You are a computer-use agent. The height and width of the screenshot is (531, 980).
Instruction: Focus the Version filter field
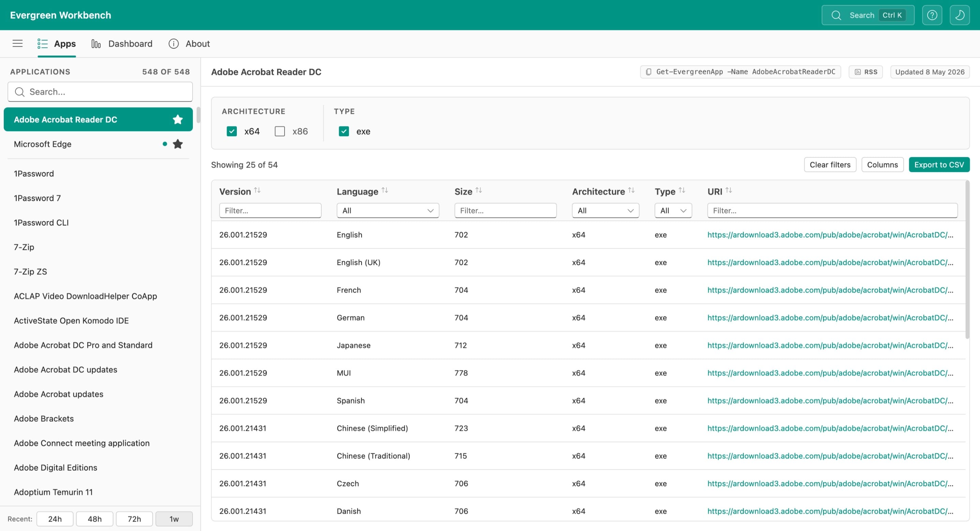(270, 210)
